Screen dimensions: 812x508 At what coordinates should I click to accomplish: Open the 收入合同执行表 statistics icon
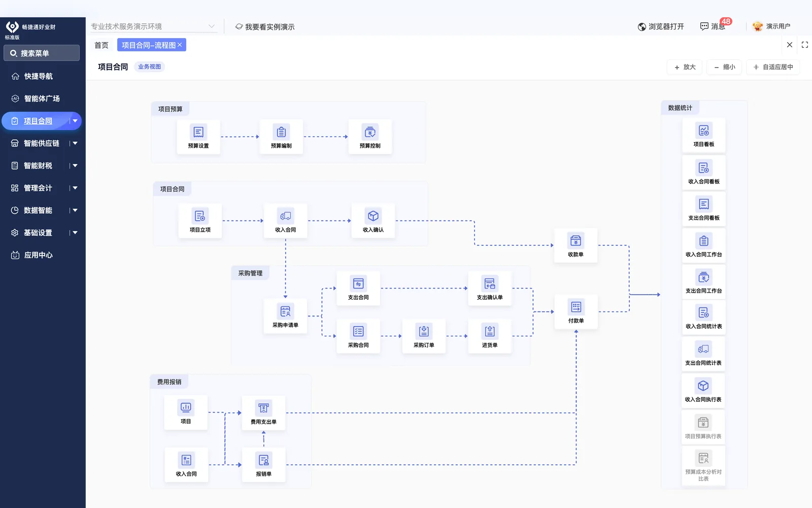coord(703,386)
